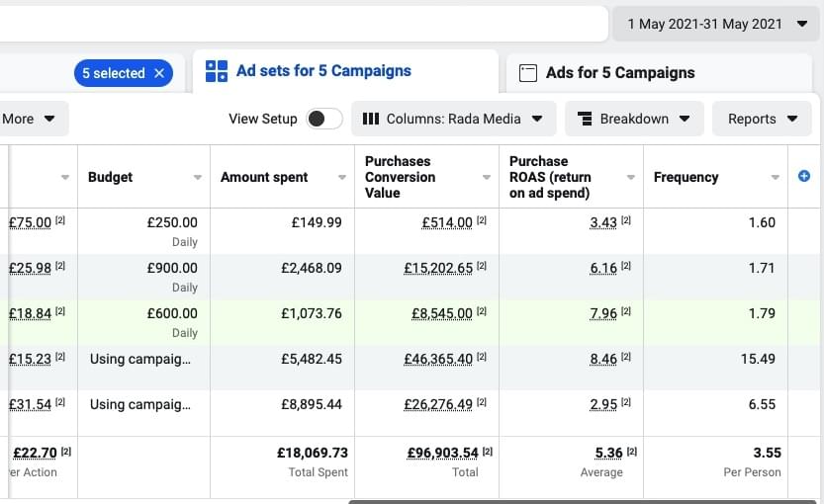Click the Breakdown icon

click(585, 119)
